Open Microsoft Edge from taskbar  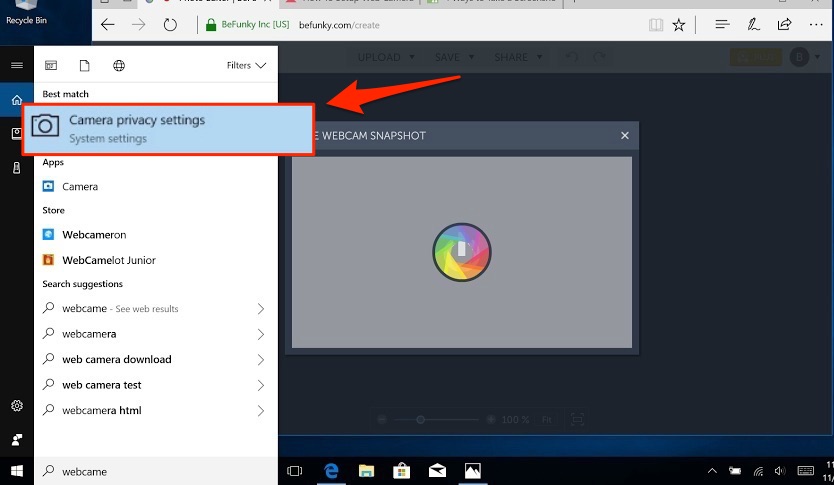[x=331, y=471]
